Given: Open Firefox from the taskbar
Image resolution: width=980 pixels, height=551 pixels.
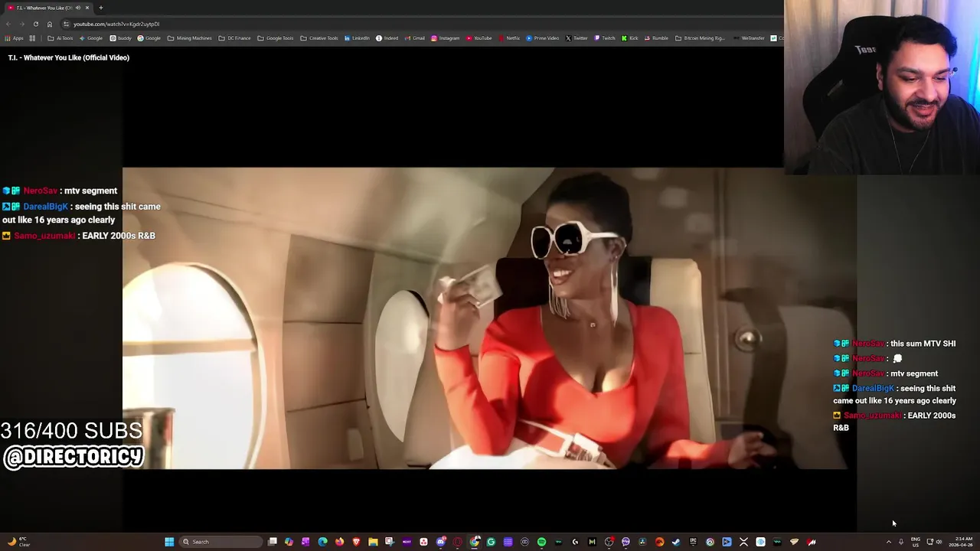Looking at the screenshot, I should click(340, 542).
